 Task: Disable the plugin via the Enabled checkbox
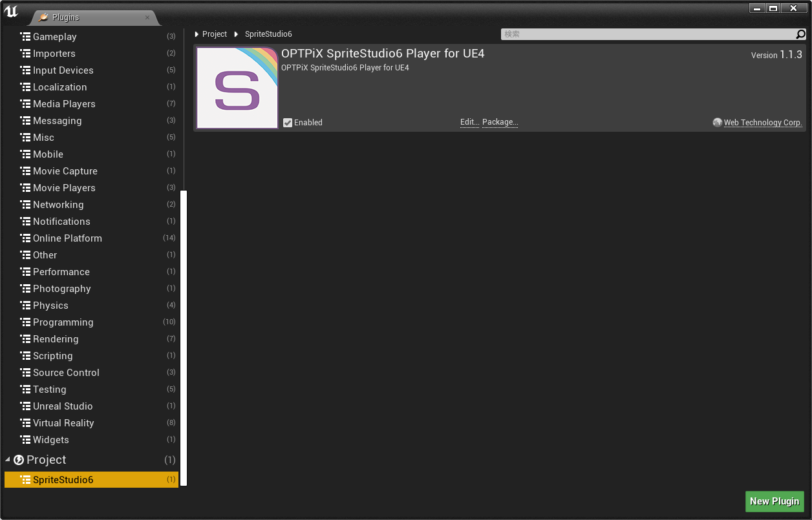point(288,123)
